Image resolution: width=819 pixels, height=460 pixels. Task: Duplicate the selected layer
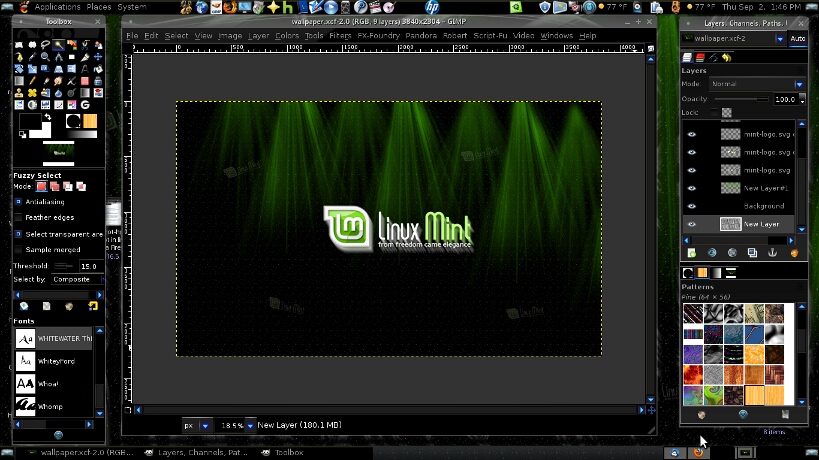(752, 253)
